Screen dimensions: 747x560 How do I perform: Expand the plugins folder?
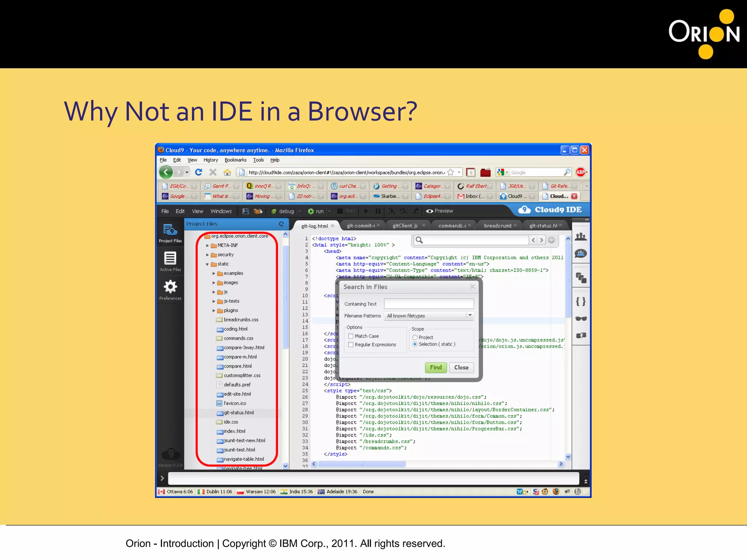pos(214,311)
